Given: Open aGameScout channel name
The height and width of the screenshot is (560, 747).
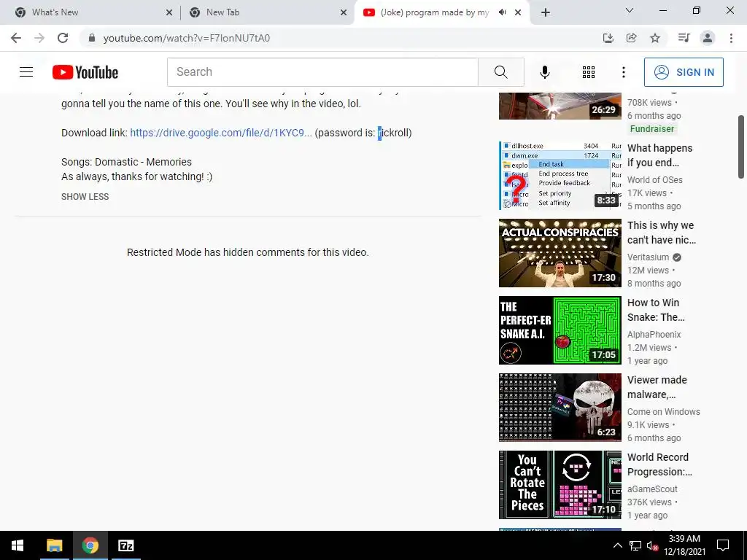Looking at the screenshot, I should [652, 489].
